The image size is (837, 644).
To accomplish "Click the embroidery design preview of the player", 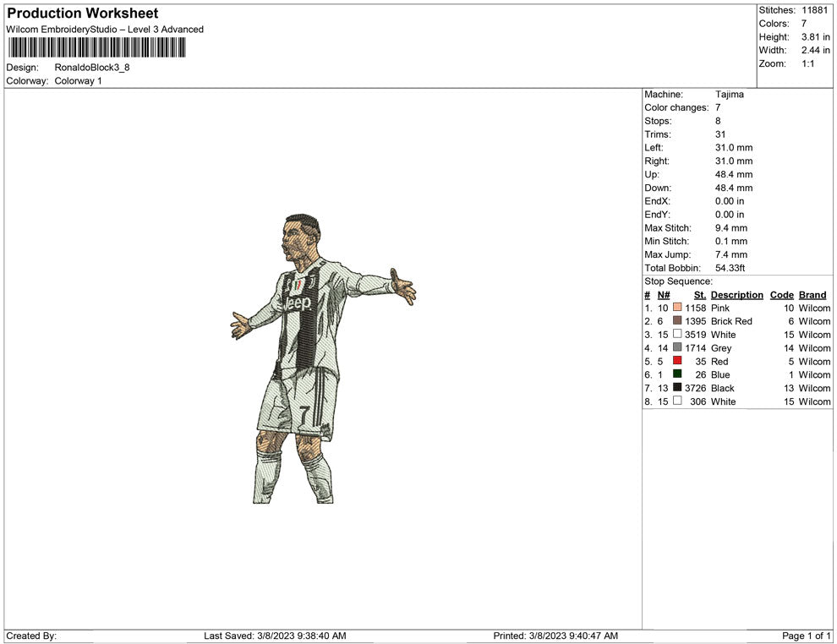I will [x=323, y=358].
